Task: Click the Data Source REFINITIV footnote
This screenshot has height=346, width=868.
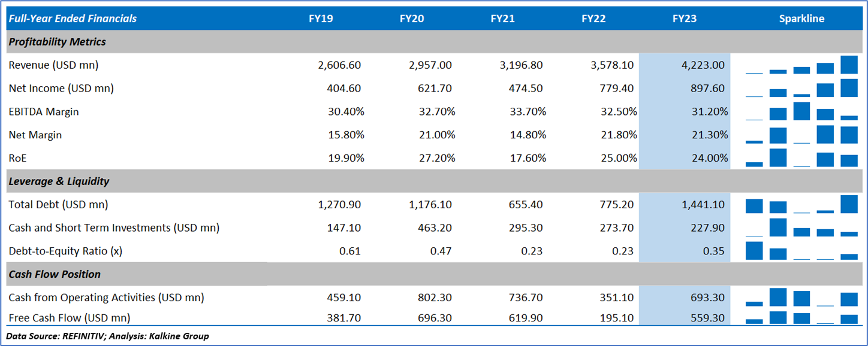Action: coord(107,336)
